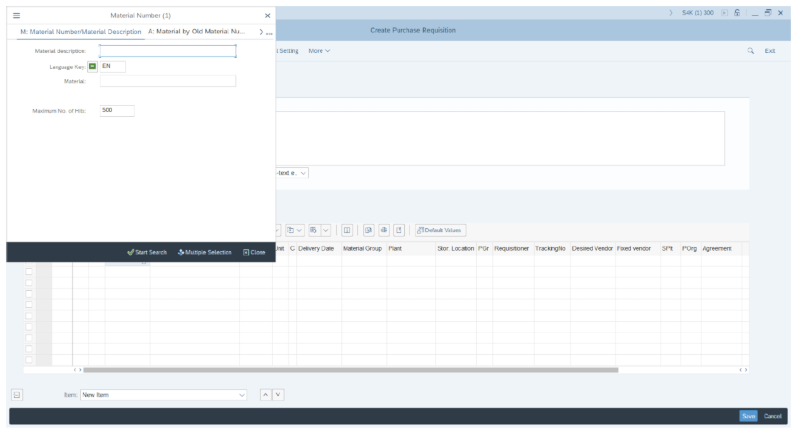Click the Language Key selection option icon
The width and height of the screenshot is (800, 435).
click(x=93, y=66)
